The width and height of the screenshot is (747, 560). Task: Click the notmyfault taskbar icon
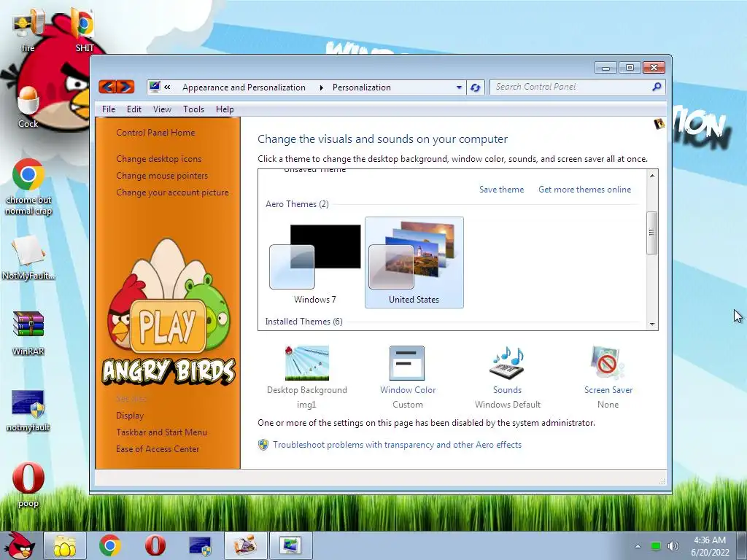200,545
